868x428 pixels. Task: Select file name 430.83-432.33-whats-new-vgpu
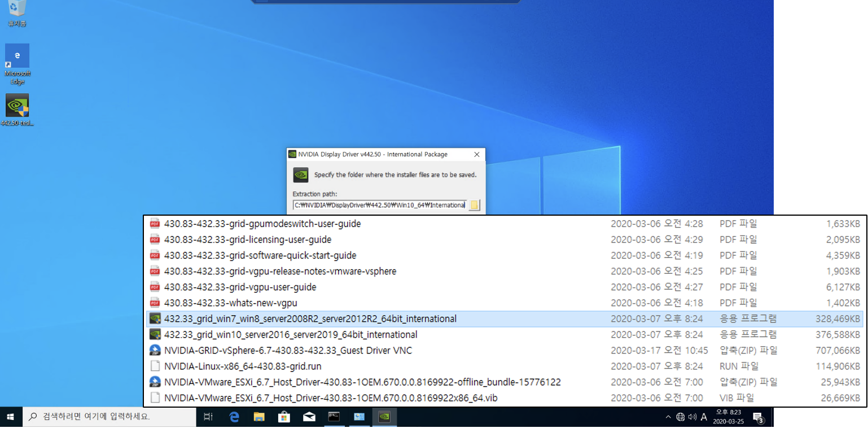click(231, 303)
